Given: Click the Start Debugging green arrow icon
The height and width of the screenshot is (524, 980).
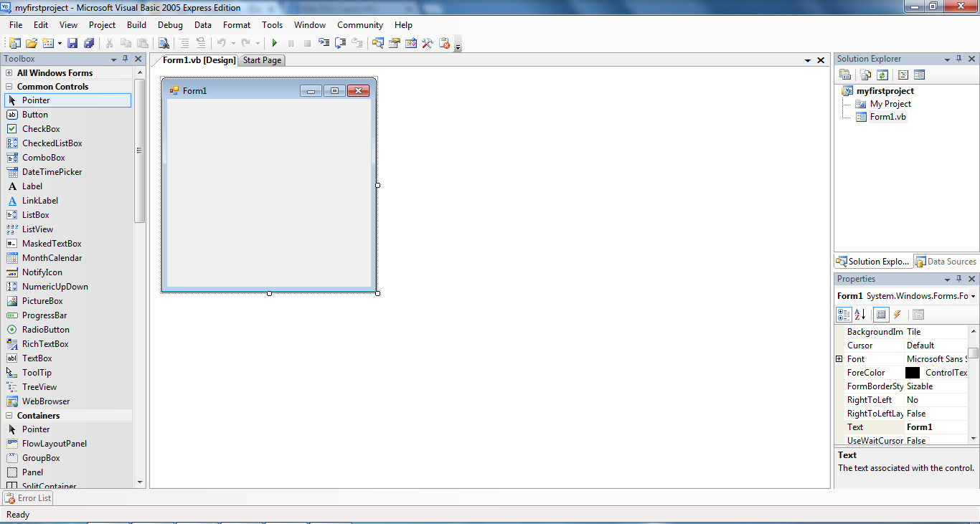Looking at the screenshot, I should (x=275, y=42).
